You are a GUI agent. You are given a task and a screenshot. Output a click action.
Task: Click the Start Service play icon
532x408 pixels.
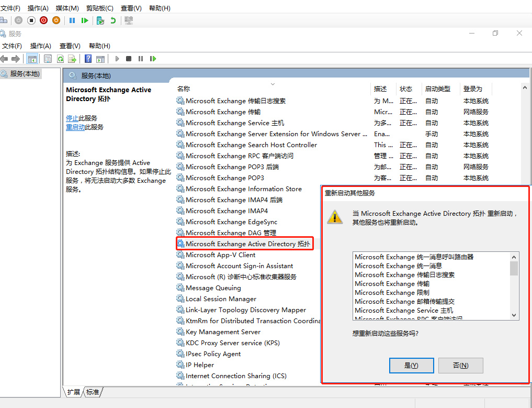click(x=117, y=59)
